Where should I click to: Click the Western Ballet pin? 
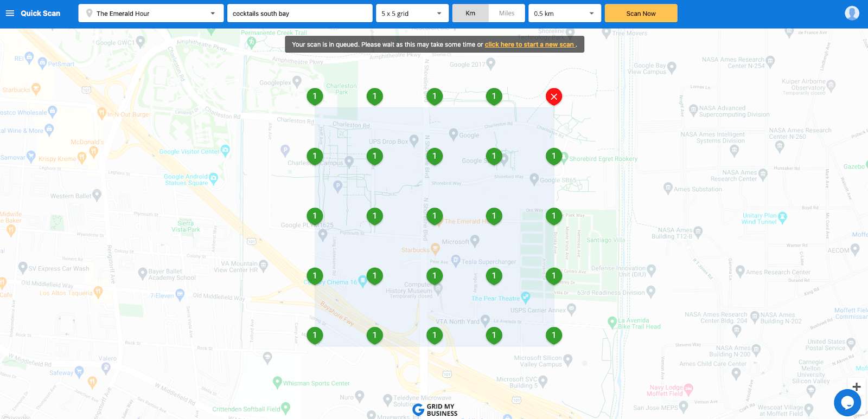[x=97, y=195]
